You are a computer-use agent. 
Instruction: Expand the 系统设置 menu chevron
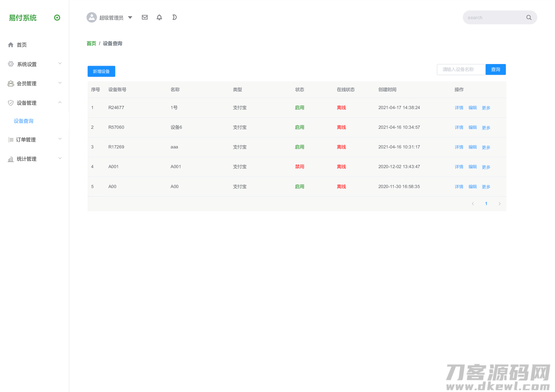(60, 64)
